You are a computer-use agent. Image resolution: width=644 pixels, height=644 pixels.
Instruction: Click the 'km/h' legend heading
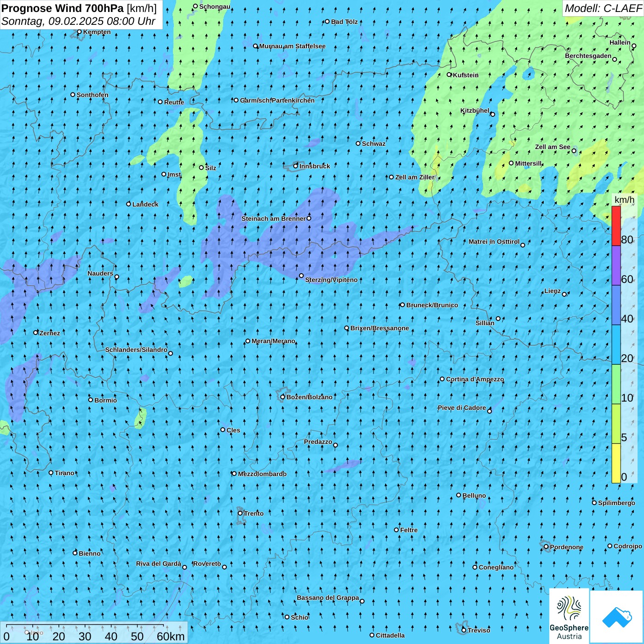click(624, 200)
